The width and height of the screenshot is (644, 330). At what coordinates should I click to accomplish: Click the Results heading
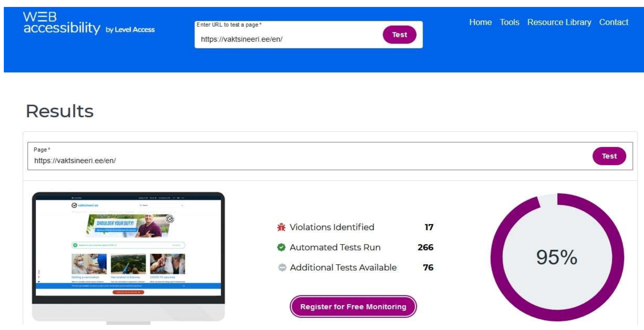tap(59, 111)
